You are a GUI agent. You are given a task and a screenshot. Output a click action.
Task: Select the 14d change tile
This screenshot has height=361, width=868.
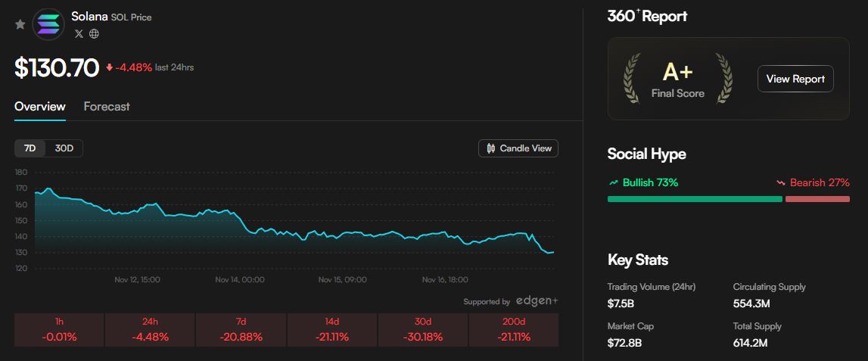tap(331, 330)
